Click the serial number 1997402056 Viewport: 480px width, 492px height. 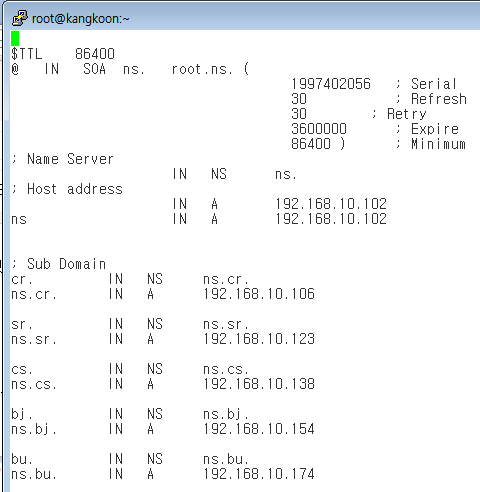pos(331,84)
